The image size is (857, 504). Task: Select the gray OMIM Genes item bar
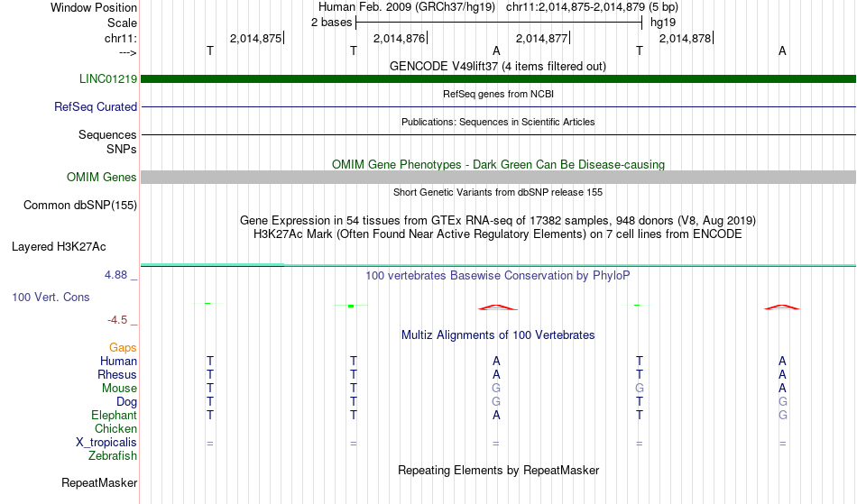click(499, 177)
